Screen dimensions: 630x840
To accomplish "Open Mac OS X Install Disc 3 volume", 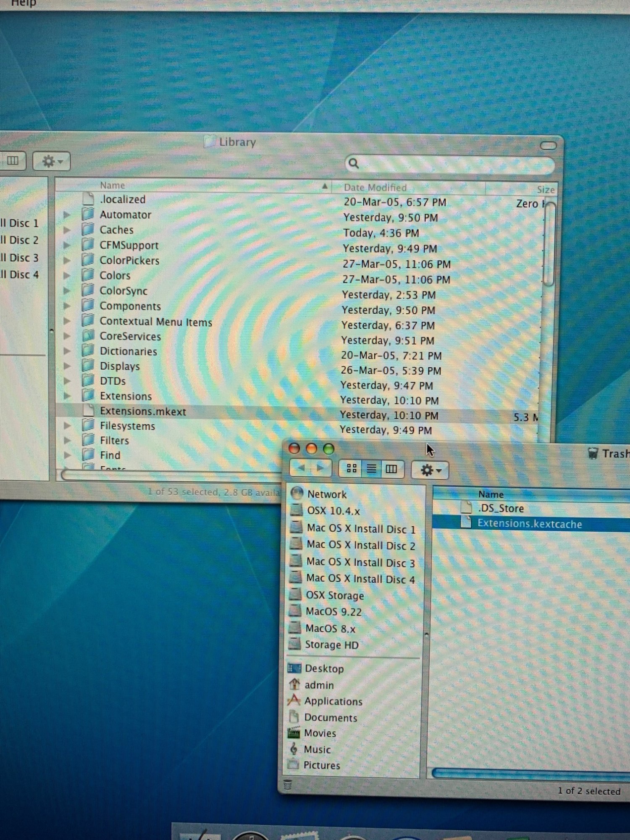I will [353, 562].
